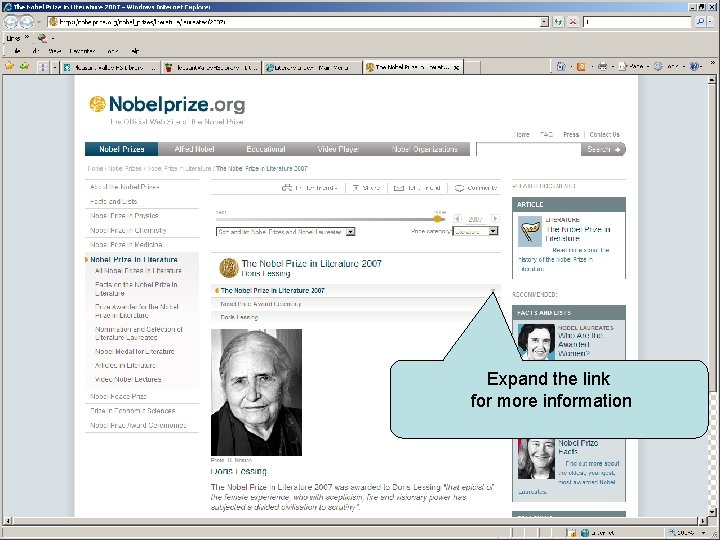Click the Doris Lessing portrait photo
Image resolution: width=720 pixels, height=540 pixels.
pyautogui.click(x=256, y=392)
